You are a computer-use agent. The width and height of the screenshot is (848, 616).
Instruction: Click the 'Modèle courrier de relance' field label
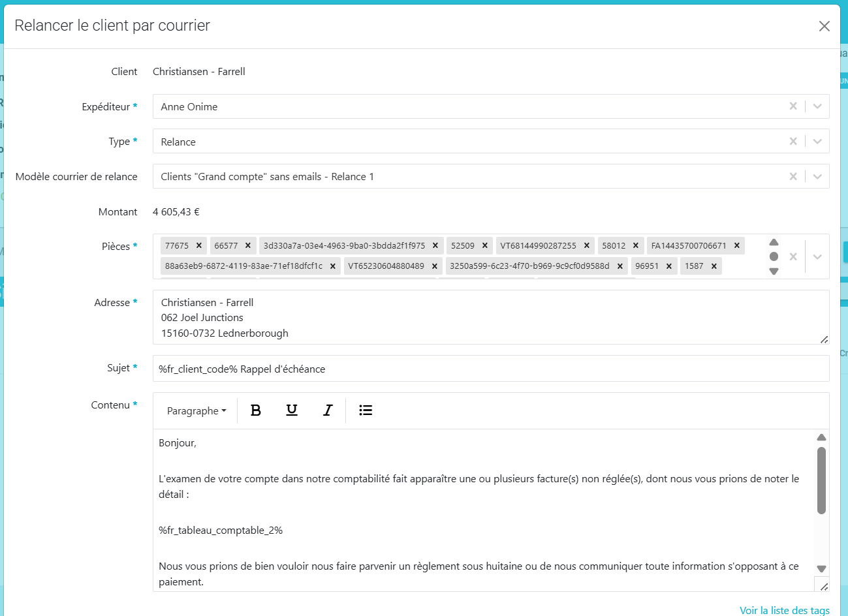point(76,177)
